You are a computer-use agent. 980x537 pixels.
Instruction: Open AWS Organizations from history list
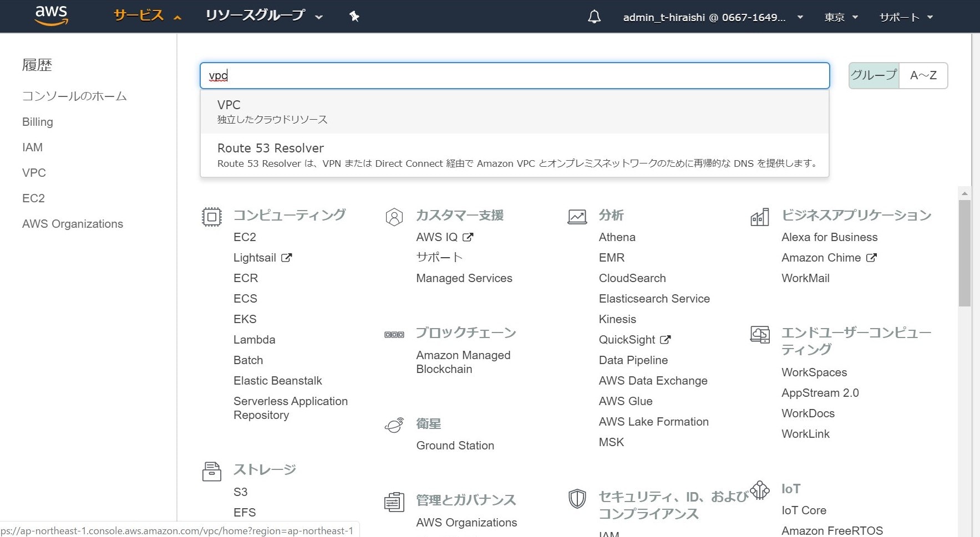[x=73, y=224]
